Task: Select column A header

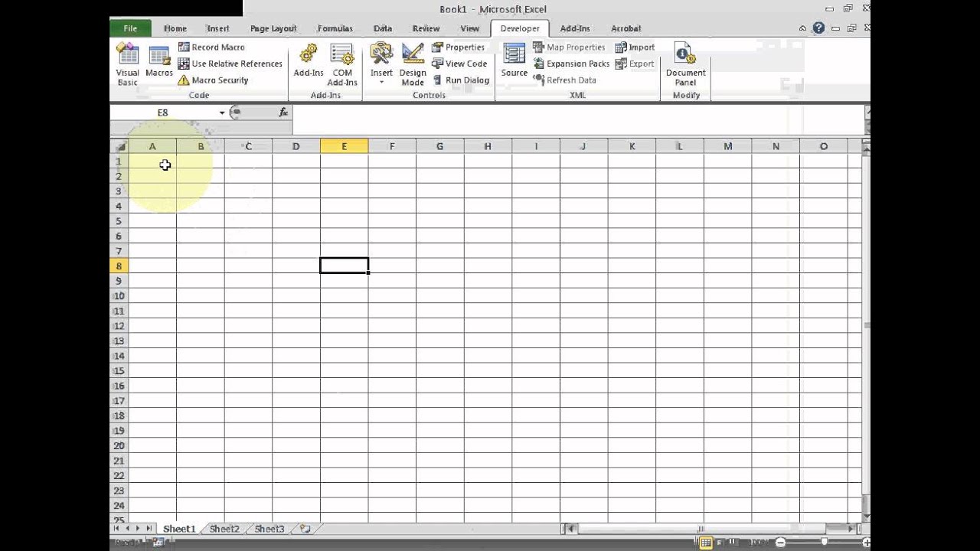Action: click(x=152, y=146)
